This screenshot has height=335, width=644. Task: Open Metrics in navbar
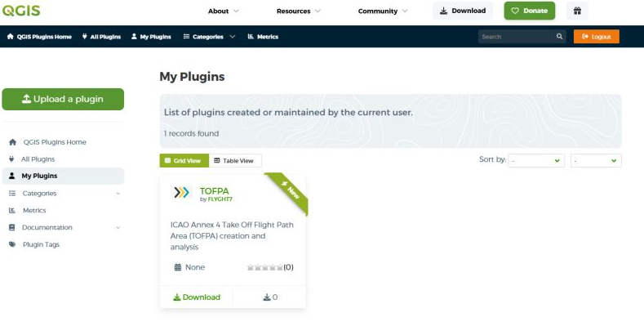tap(263, 37)
